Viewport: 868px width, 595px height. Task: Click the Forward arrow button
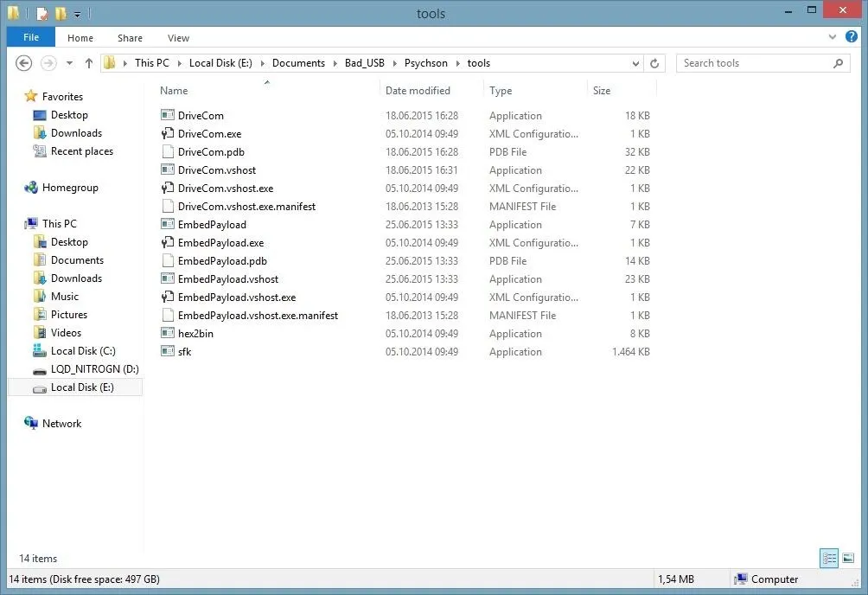(48, 63)
